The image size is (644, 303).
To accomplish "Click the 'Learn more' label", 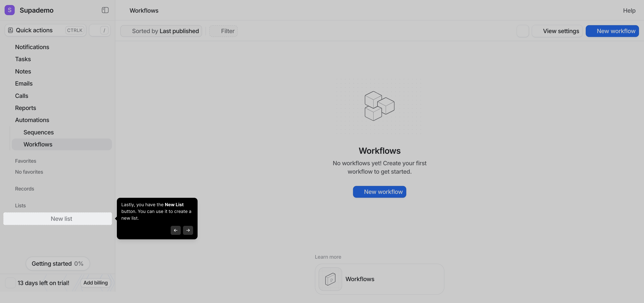I will 328,257.
